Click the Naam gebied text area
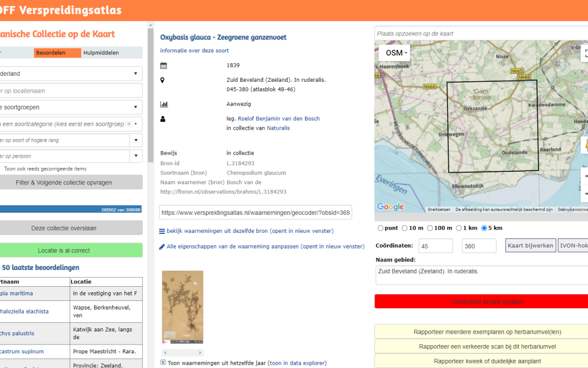Image resolution: width=588 pixels, height=368 pixels. [481, 275]
